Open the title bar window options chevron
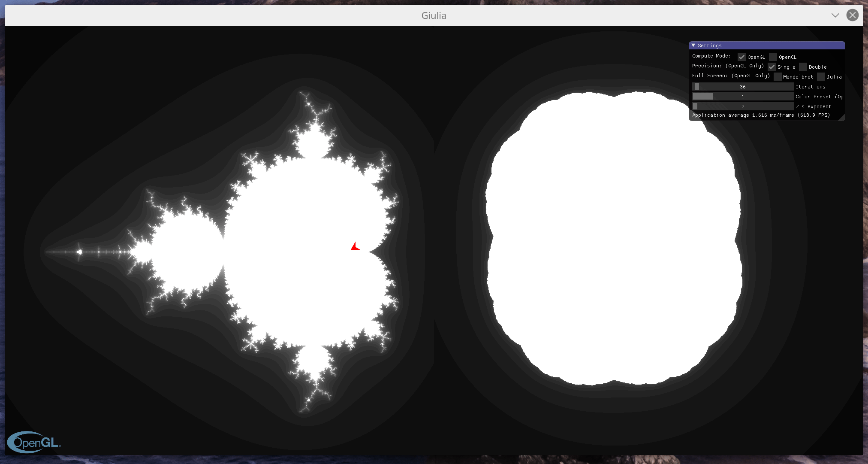The image size is (868, 464). tap(835, 15)
